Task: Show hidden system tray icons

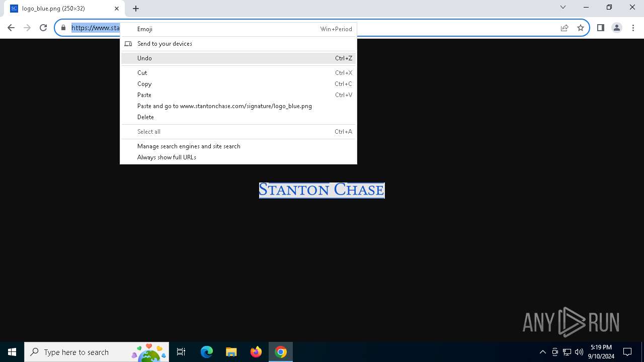Action: click(543, 352)
